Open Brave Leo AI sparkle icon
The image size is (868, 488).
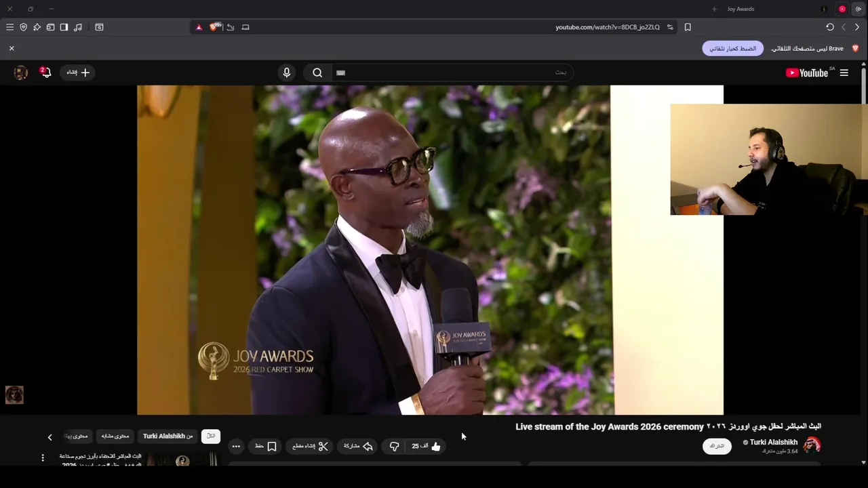[37, 27]
